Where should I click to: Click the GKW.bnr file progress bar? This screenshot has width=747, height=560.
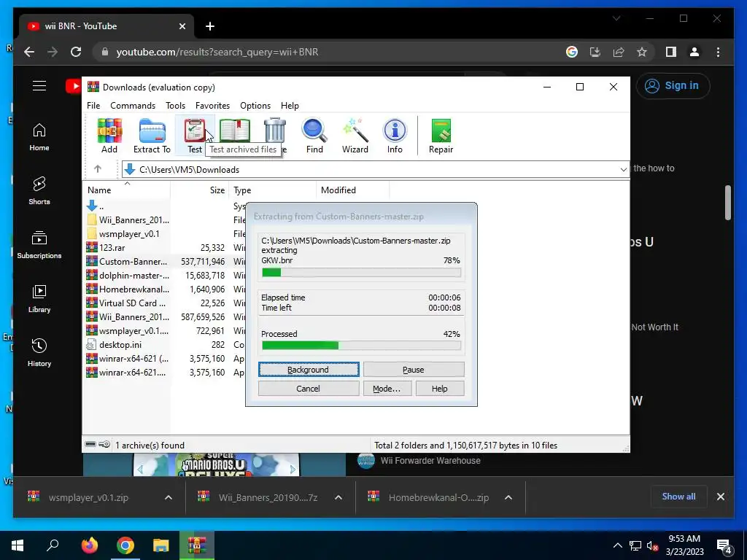point(361,273)
